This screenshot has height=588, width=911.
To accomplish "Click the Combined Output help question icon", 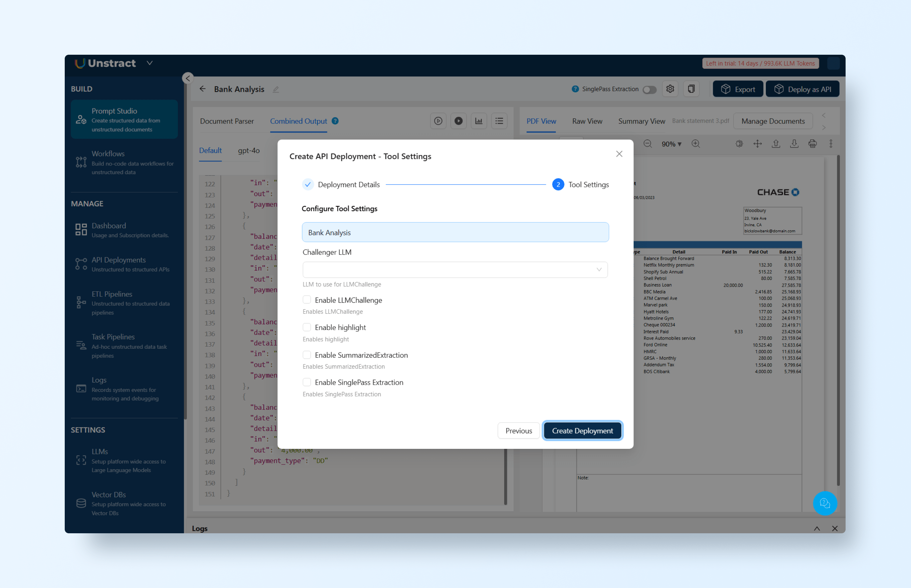I will click(x=335, y=121).
